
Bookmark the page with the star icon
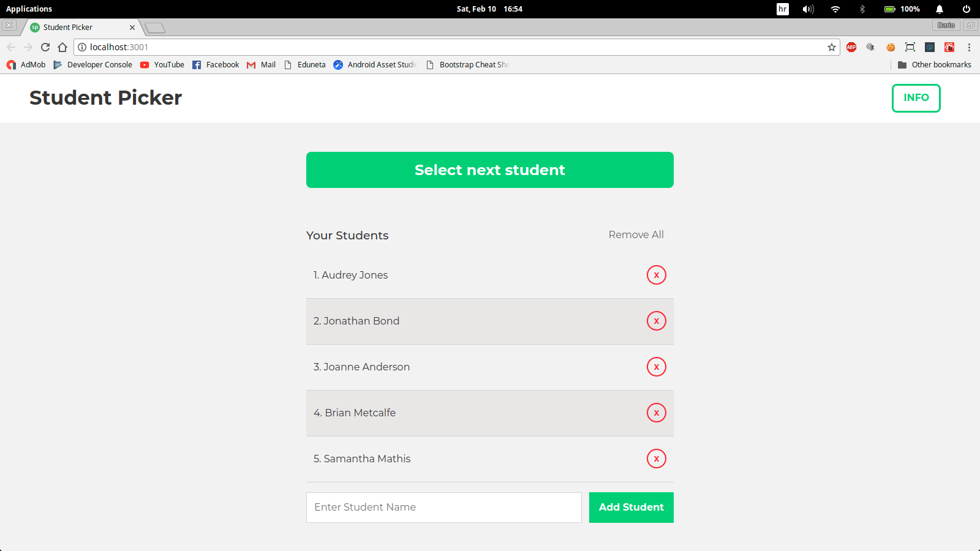[831, 47]
